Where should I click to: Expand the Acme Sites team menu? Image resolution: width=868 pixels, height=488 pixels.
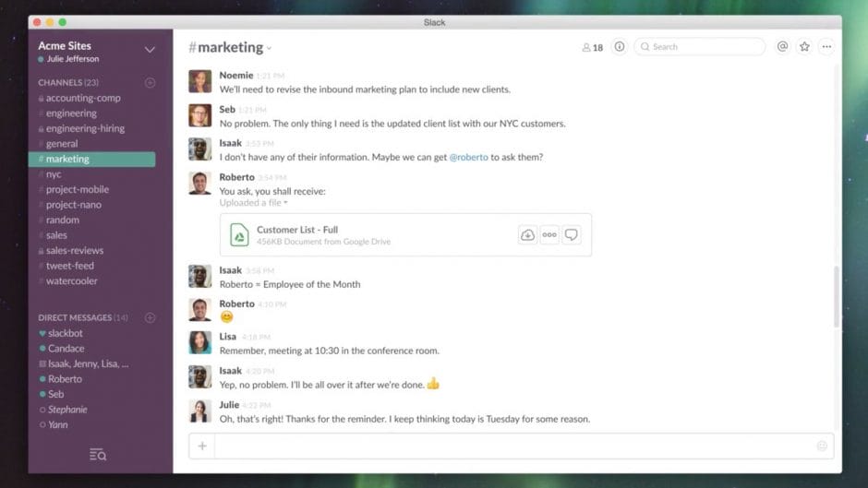[x=150, y=50]
